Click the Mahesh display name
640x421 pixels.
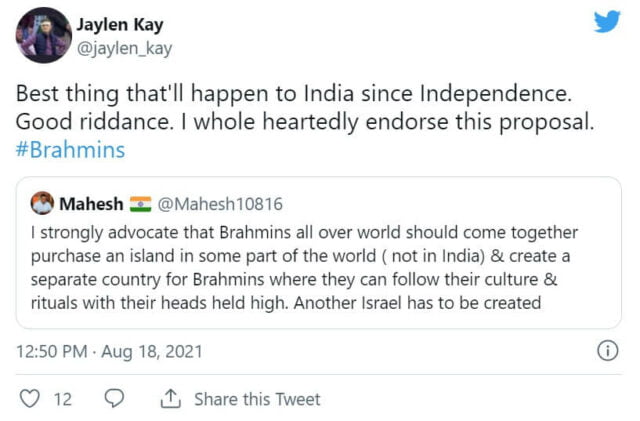pyautogui.click(x=92, y=204)
